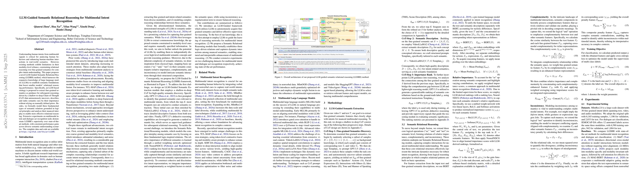Click the user icon in CoT-Step 1 prompt

click(x=368, y=52)
